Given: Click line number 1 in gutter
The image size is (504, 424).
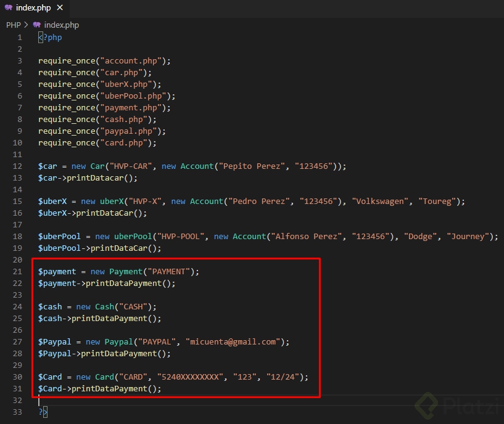Looking at the screenshot, I should (20, 38).
